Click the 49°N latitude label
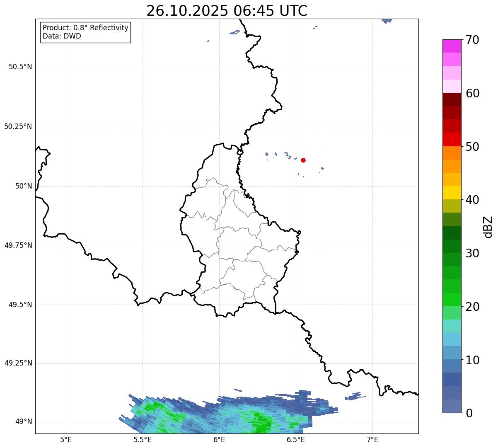Image resolution: width=498 pixels, height=448 pixels. click(24, 421)
